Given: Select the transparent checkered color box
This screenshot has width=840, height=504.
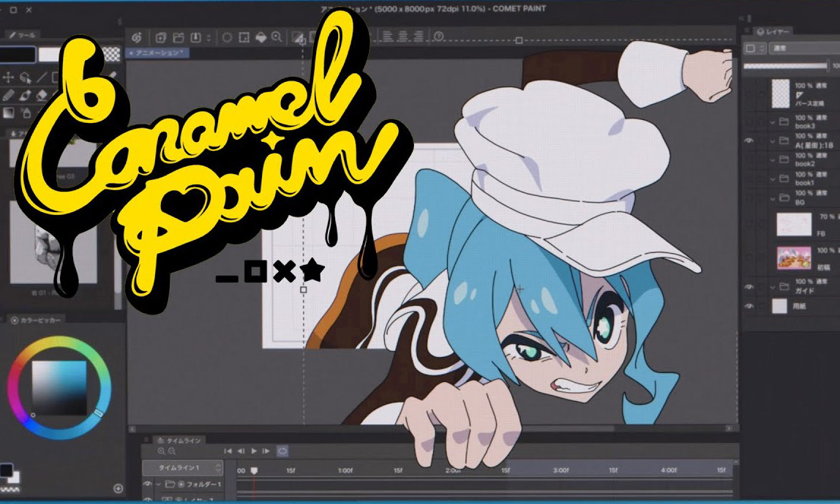Looking at the screenshot, I should click(111, 54).
